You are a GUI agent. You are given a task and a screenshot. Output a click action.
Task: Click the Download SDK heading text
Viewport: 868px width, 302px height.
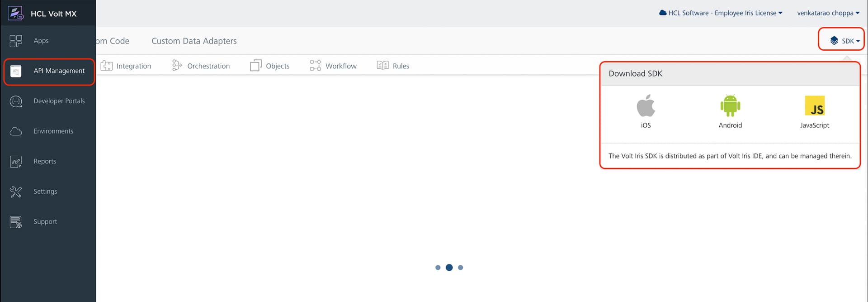point(635,73)
